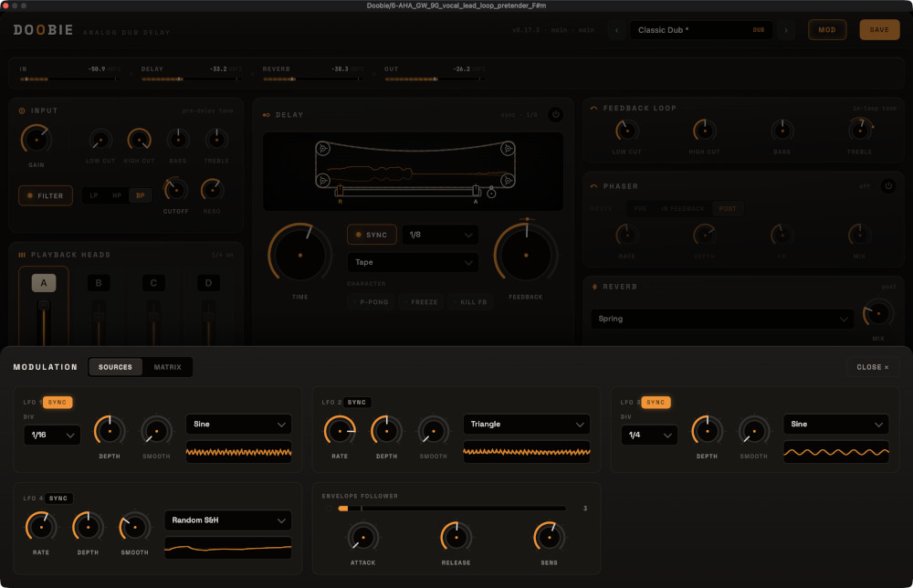Click the LFO 2 Rate knob
The width and height of the screenshot is (913, 588).
340,431
